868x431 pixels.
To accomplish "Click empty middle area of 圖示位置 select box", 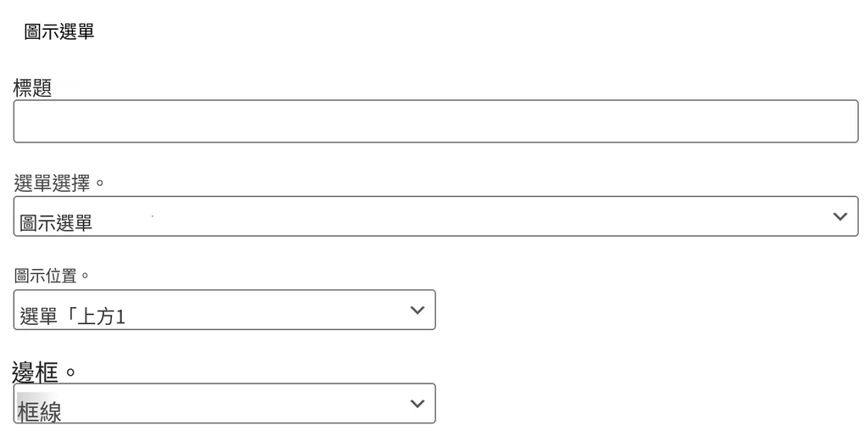I will click(265, 310).
